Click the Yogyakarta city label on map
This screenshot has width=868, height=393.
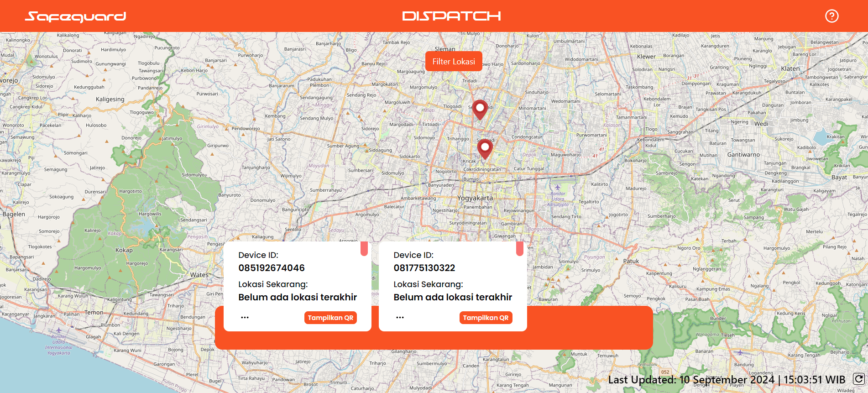pyautogui.click(x=475, y=198)
